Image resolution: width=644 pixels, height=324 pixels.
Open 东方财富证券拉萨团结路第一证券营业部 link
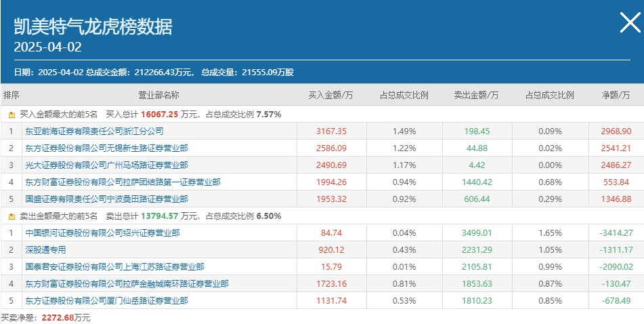click(123, 182)
